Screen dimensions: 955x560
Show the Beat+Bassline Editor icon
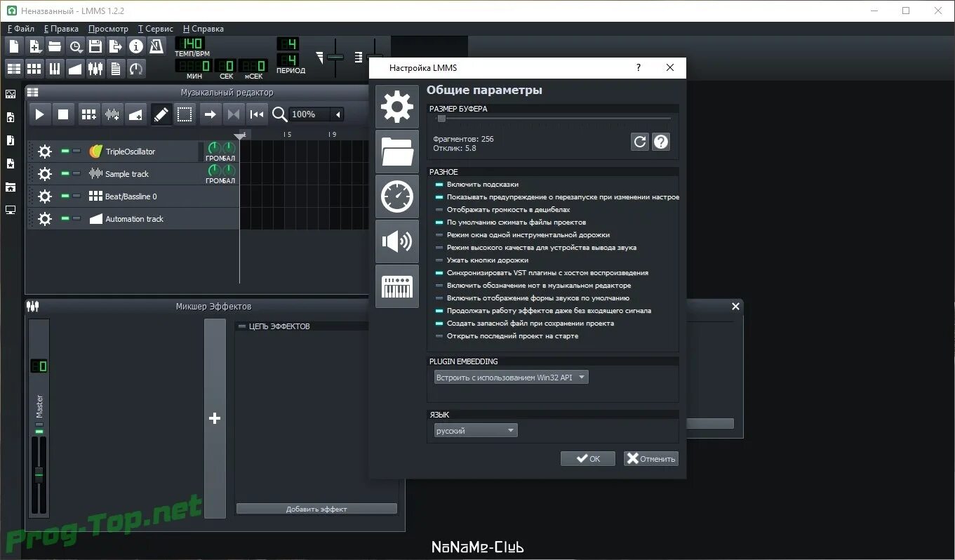point(34,68)
